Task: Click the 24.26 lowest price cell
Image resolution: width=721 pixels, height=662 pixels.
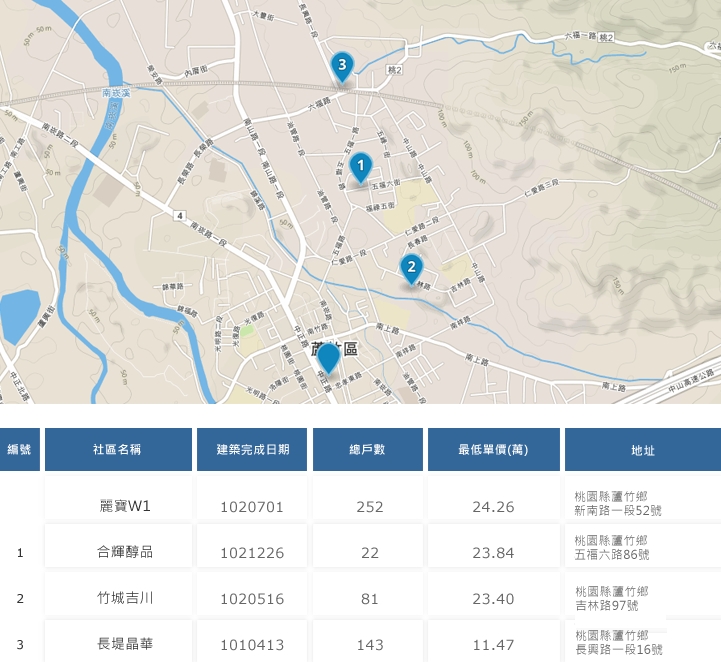Action: [x=493, y=506]
